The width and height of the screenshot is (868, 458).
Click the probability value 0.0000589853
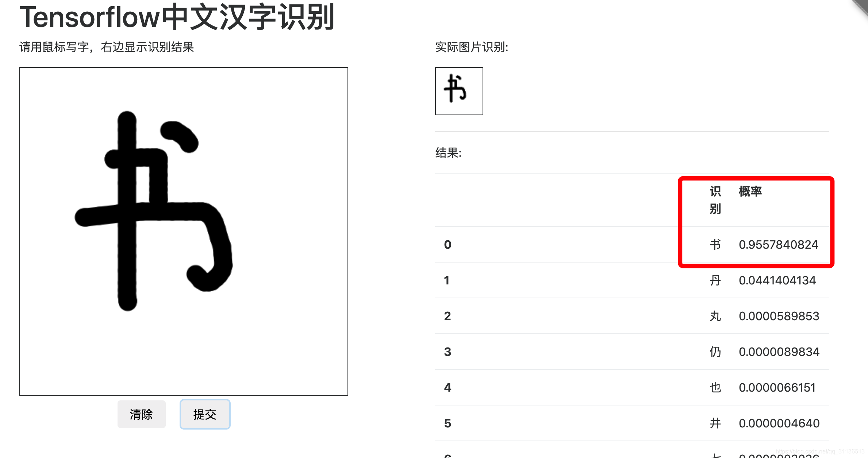pos(779,316)
